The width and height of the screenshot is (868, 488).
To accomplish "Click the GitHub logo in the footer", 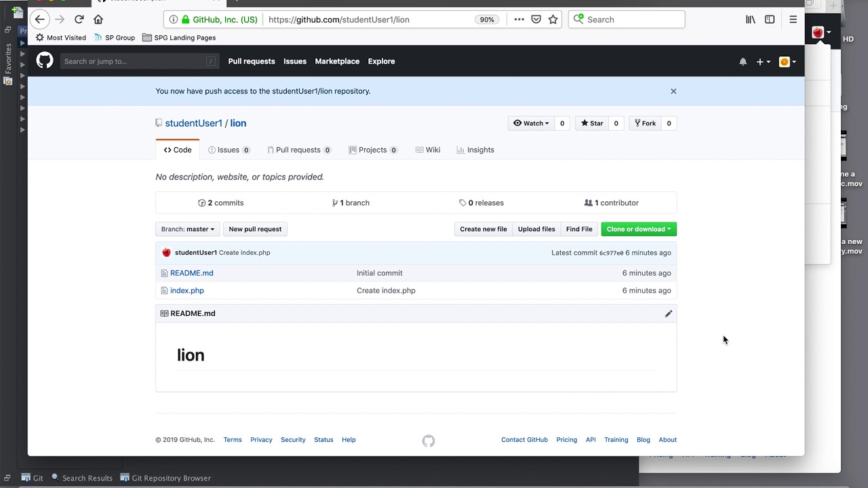I will click(x=429, y=441).
